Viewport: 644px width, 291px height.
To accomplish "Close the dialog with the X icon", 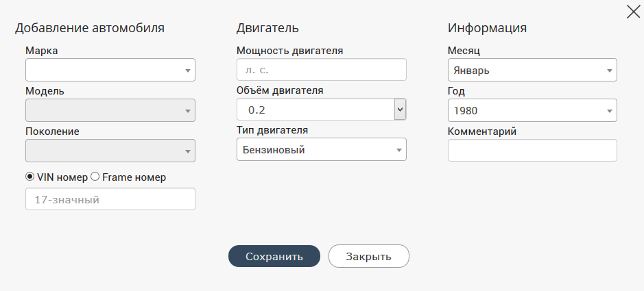I will [633, 12].
